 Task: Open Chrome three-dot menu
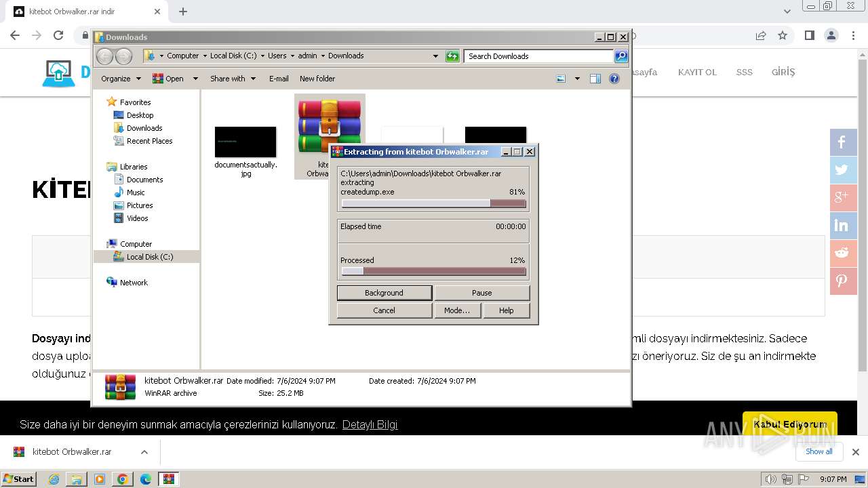tap(852, 35)
